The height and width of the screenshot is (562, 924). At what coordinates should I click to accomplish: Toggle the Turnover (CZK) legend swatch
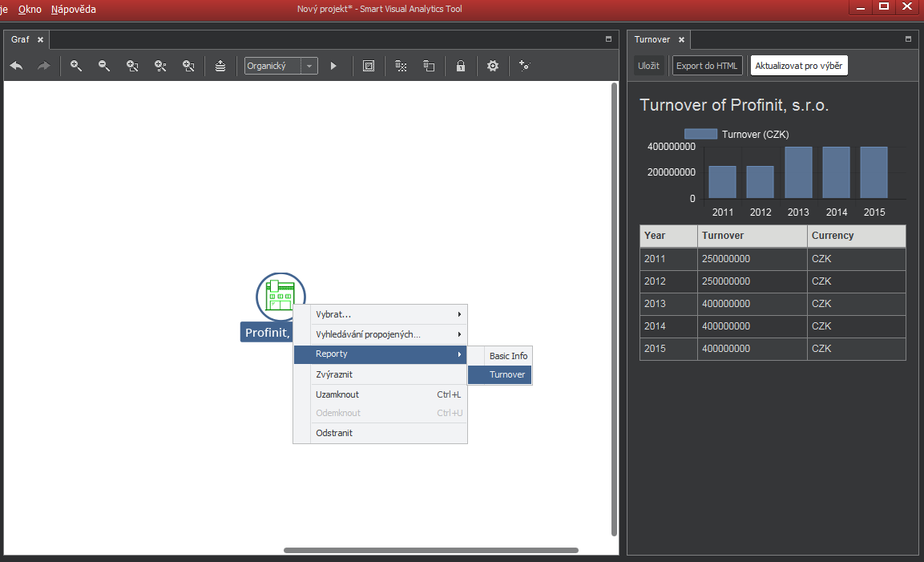(x=700, y=134)
